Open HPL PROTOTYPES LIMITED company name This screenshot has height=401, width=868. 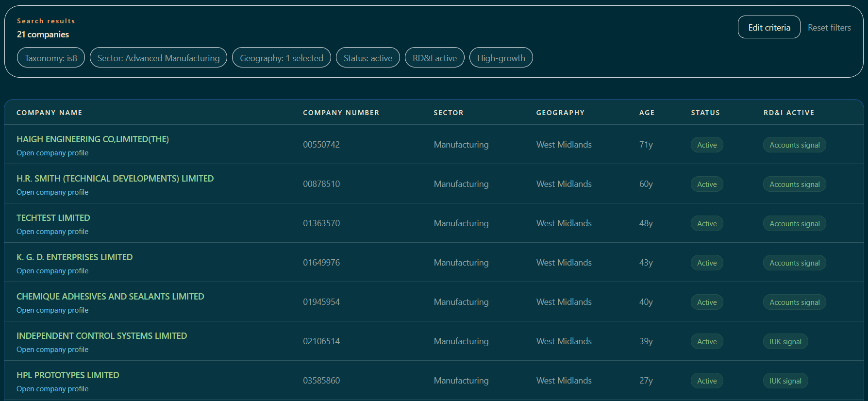pyautogui.click(x=68, y=375)
